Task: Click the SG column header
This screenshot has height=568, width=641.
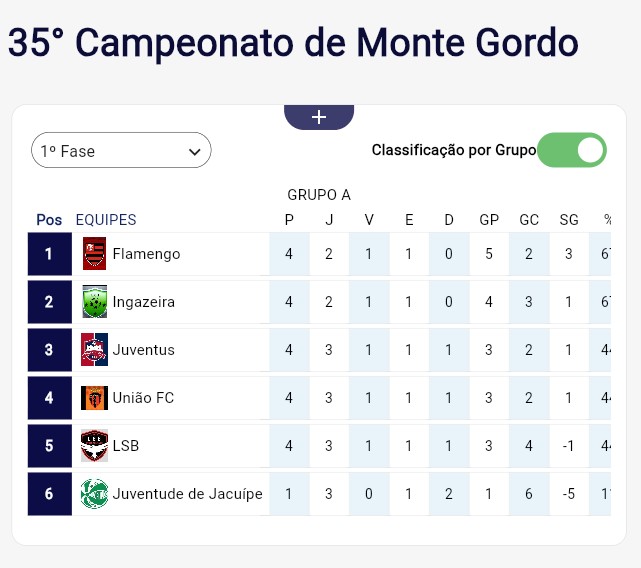Action: 569,220
